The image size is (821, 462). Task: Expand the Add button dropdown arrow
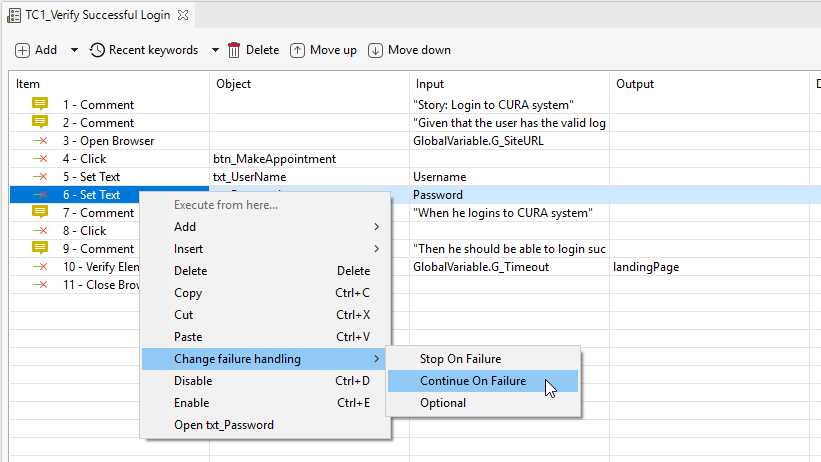(74, 50)
